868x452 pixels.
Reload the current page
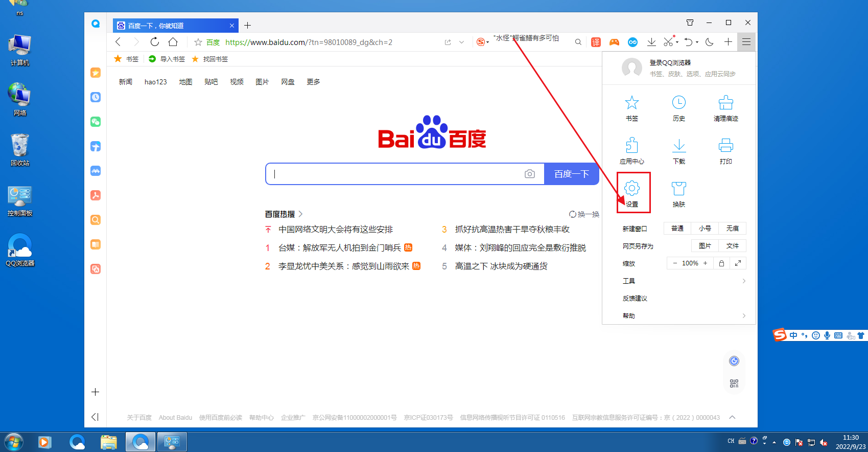point(155,42)
